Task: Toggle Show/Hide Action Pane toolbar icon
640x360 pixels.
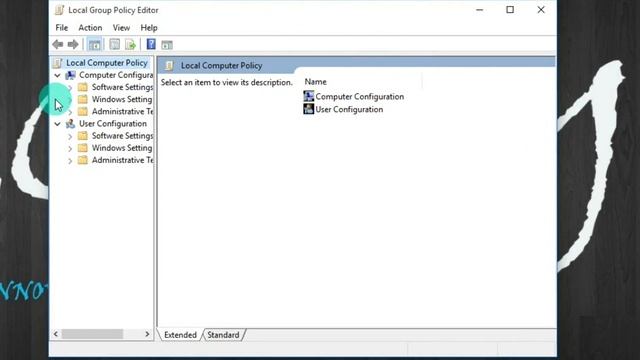Action: tap(167, 45)
